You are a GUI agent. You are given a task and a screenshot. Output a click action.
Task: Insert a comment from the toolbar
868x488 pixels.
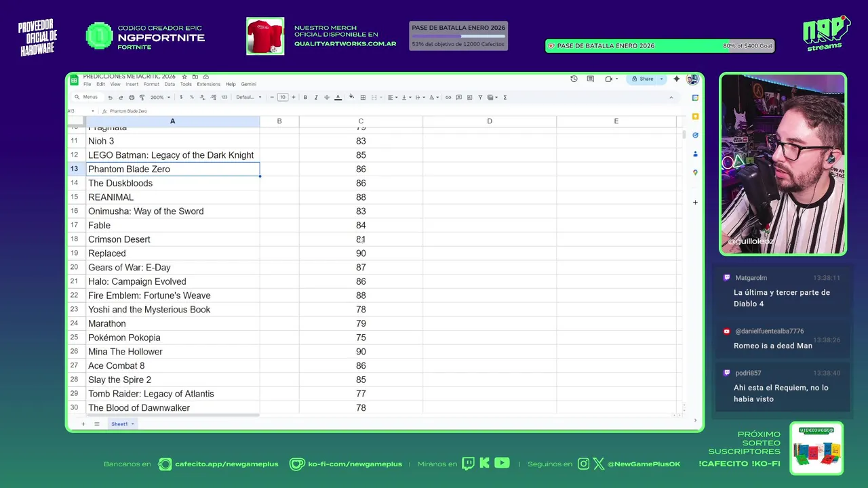pyautogui.click(x=459, y=97)
